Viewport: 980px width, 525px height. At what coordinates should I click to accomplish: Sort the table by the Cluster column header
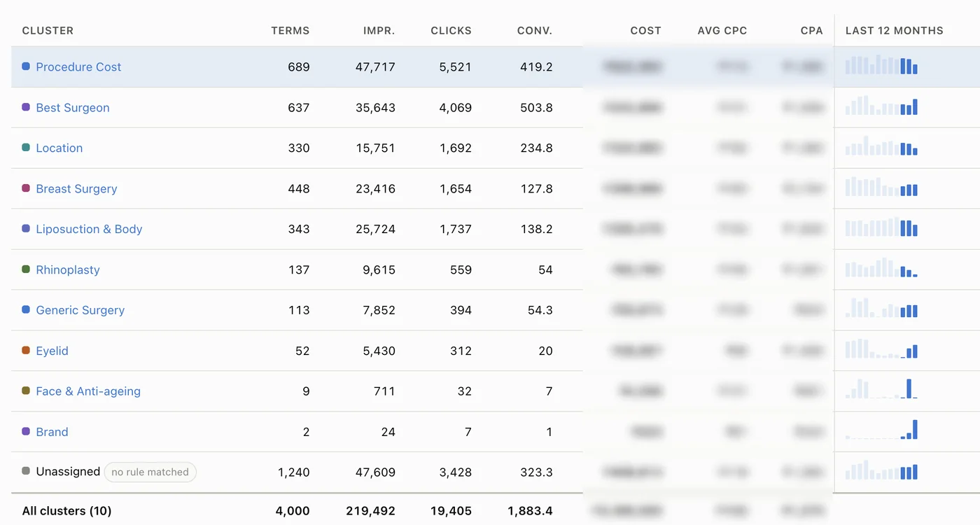pos(48,31)
